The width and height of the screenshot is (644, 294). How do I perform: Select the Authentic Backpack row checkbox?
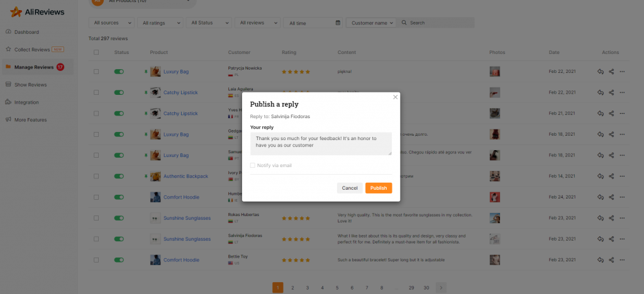(96, 177)
